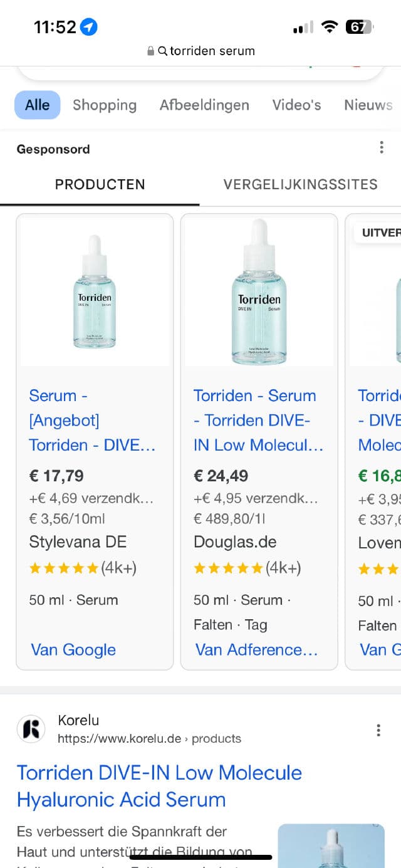Switch to the Afbeeldingen tab

click(204, 105)
